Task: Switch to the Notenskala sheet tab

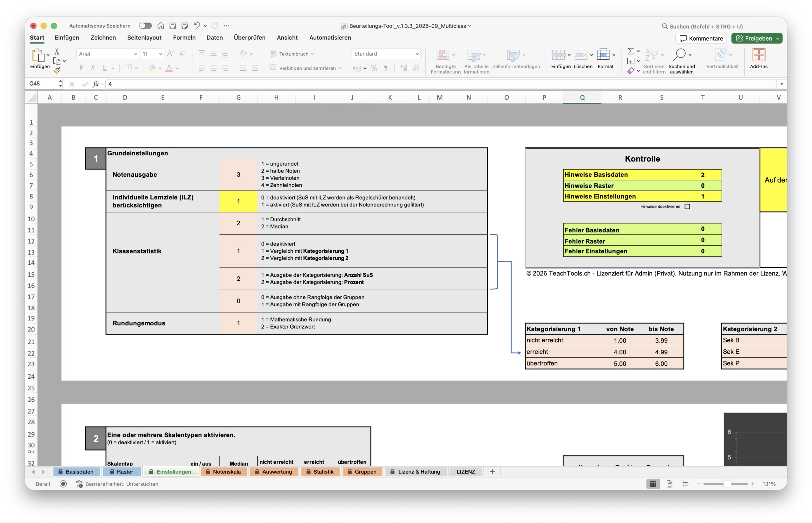Action: (x=224, y=472)
